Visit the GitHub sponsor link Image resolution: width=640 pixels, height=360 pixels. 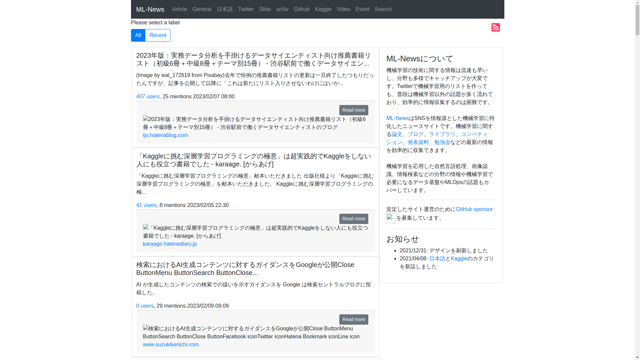474,209
